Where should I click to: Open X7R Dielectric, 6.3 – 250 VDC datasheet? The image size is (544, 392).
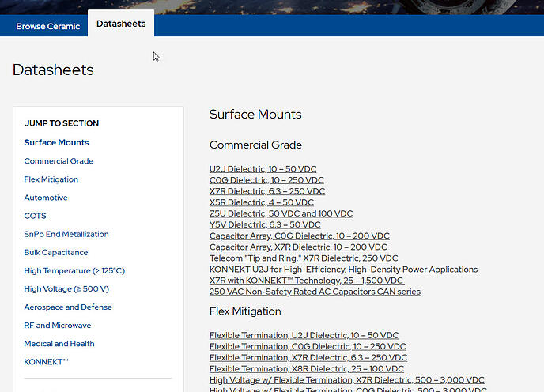[266, 191]
